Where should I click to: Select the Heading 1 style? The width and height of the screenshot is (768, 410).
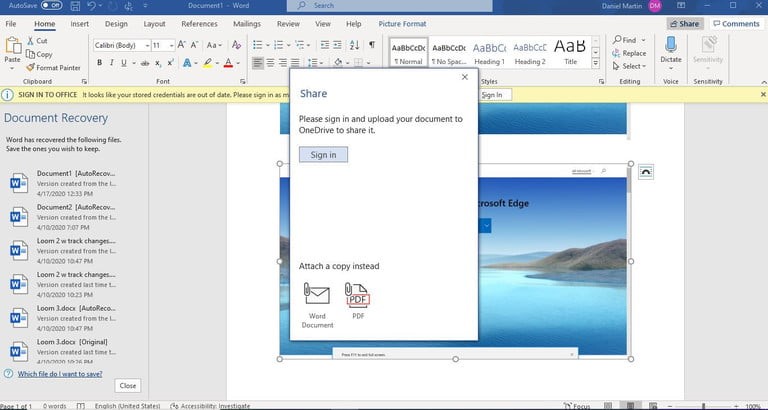click(x=489, y=53)
